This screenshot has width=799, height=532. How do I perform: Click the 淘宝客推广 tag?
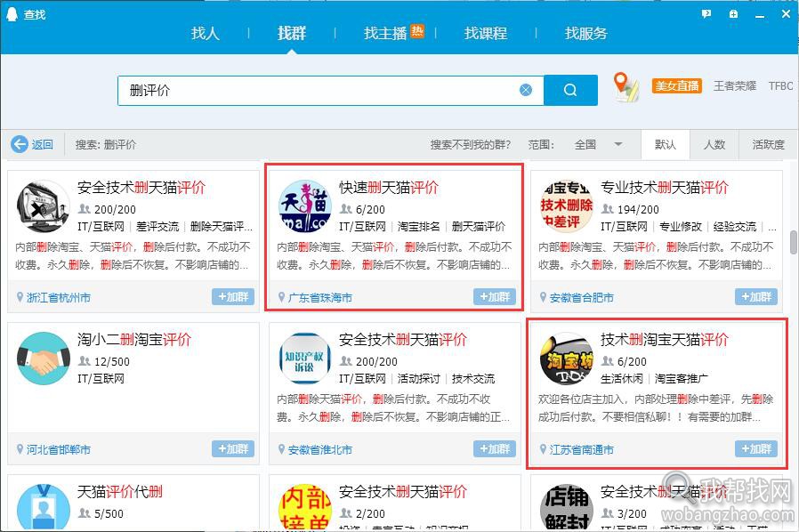pos(682,379)
